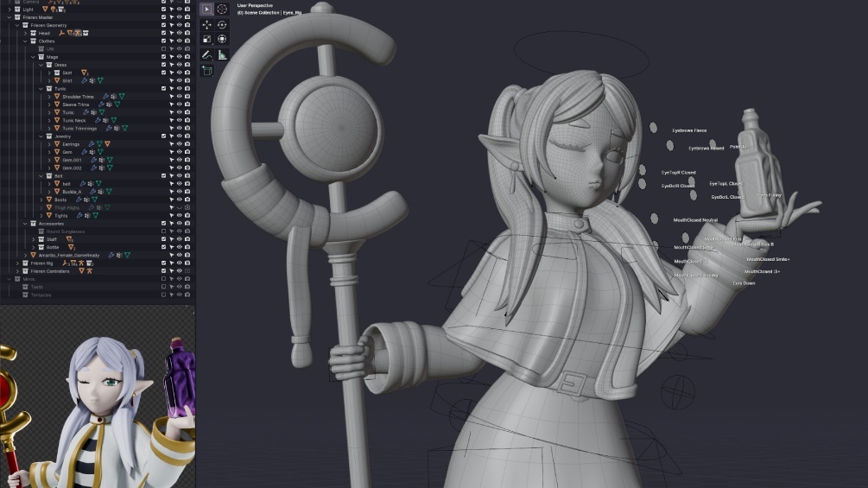The width and height of the screenshot is (868, 488).
Task: Click the MouthClosed Neutral shape control
Action: (655, 219)
